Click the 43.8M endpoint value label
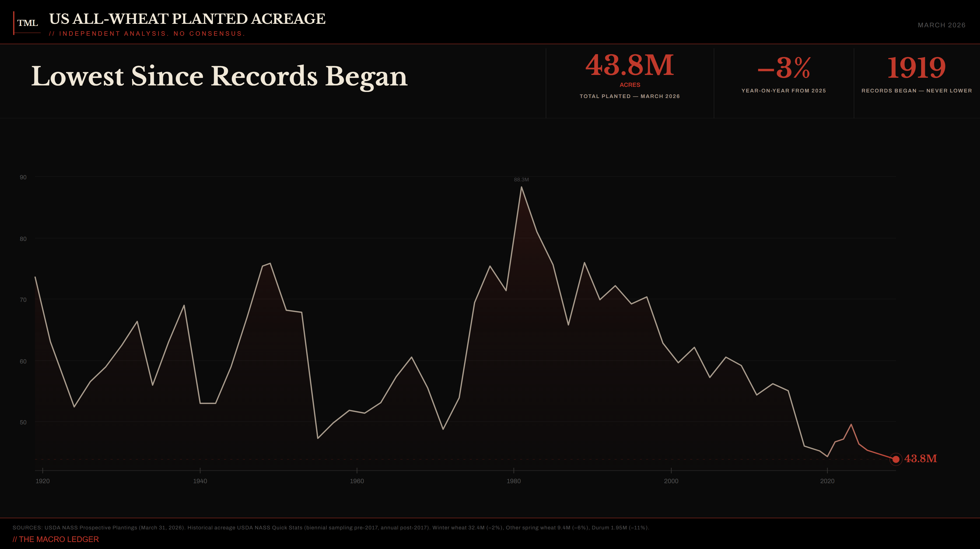 (920, 459)
